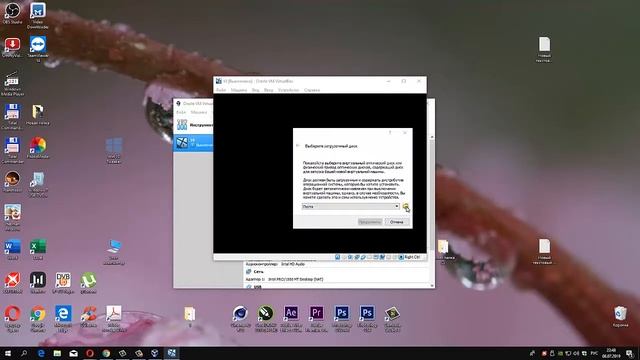
Task: Open CCleaner desktop shortcut
Action: click(88, 317)
